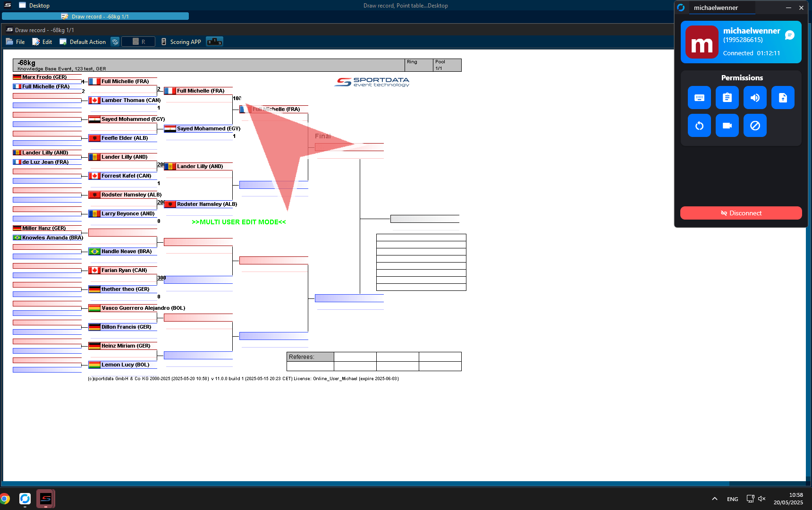812x510 pixels.
Task: Click the session recording camera icon
Action: [727, 126]
